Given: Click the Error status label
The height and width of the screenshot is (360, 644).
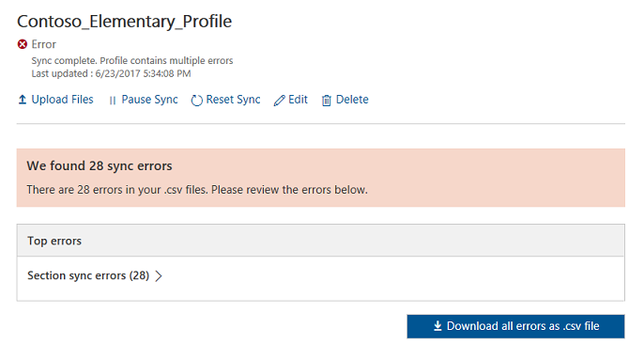Looking at the screenshot, I should tap(43, 44).
